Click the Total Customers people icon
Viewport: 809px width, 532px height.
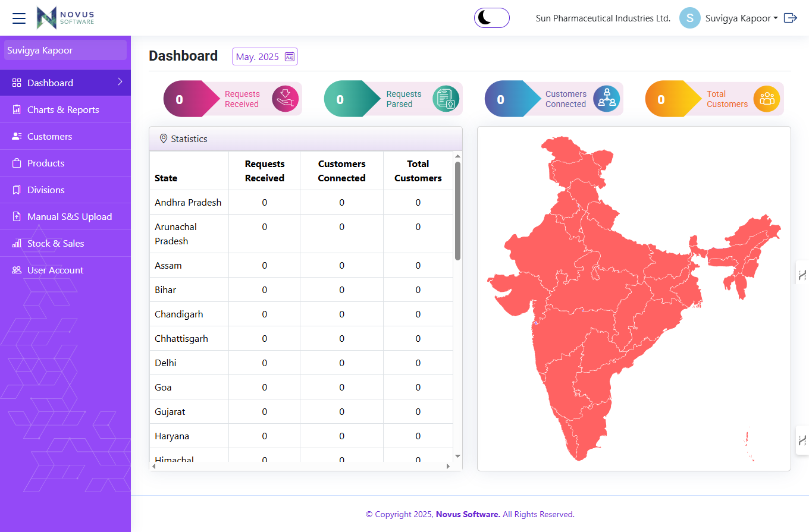click(x=766, y=99)
